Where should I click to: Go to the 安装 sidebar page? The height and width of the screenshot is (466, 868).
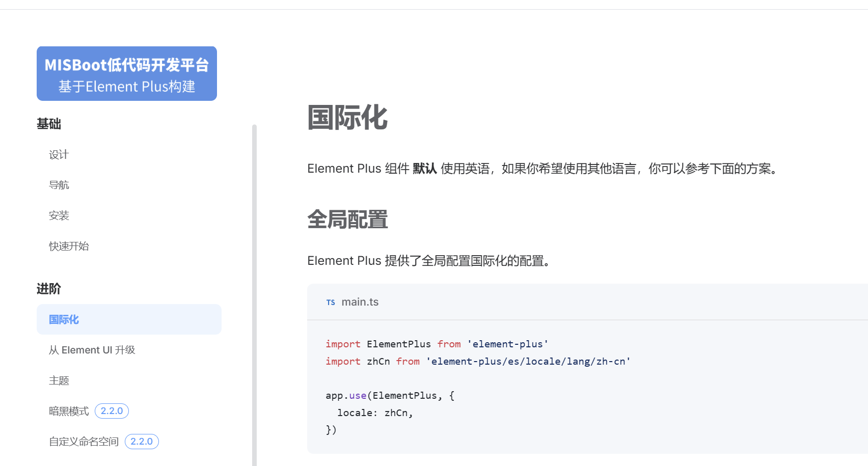pos(59,215)
